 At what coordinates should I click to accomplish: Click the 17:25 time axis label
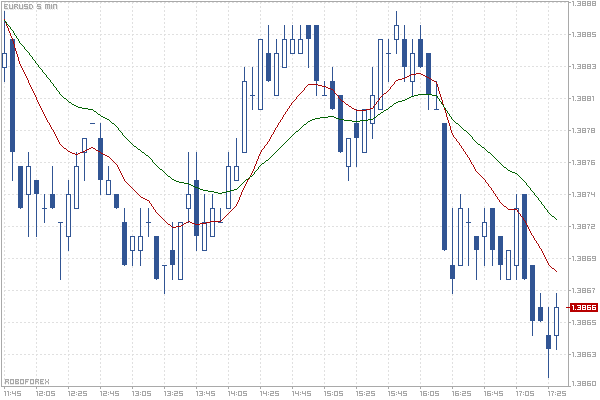point(557,393)
